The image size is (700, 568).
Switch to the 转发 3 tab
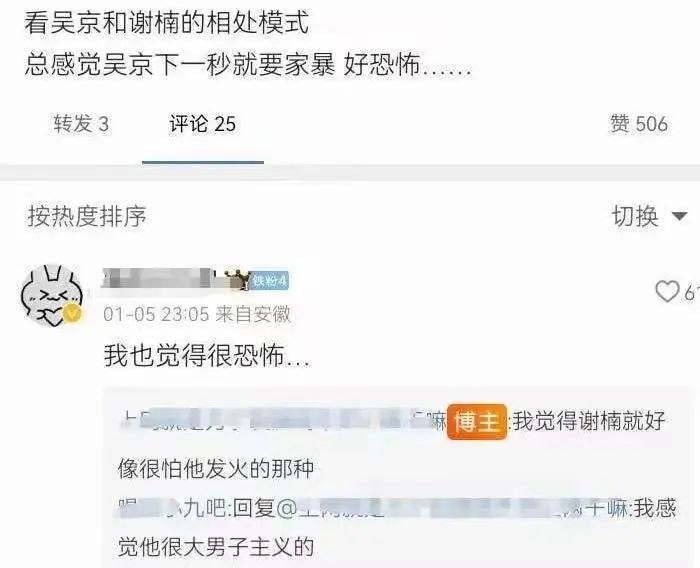point(81,124)
